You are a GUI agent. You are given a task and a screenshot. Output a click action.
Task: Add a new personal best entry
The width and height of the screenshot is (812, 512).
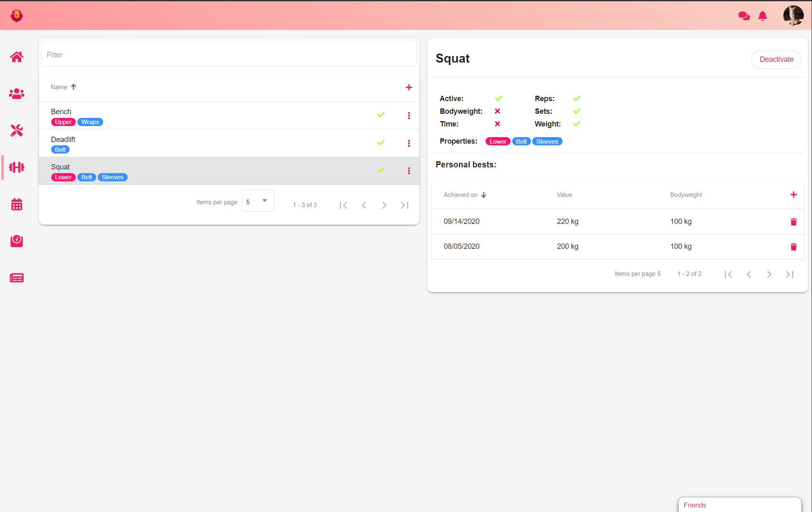(793, 195)
